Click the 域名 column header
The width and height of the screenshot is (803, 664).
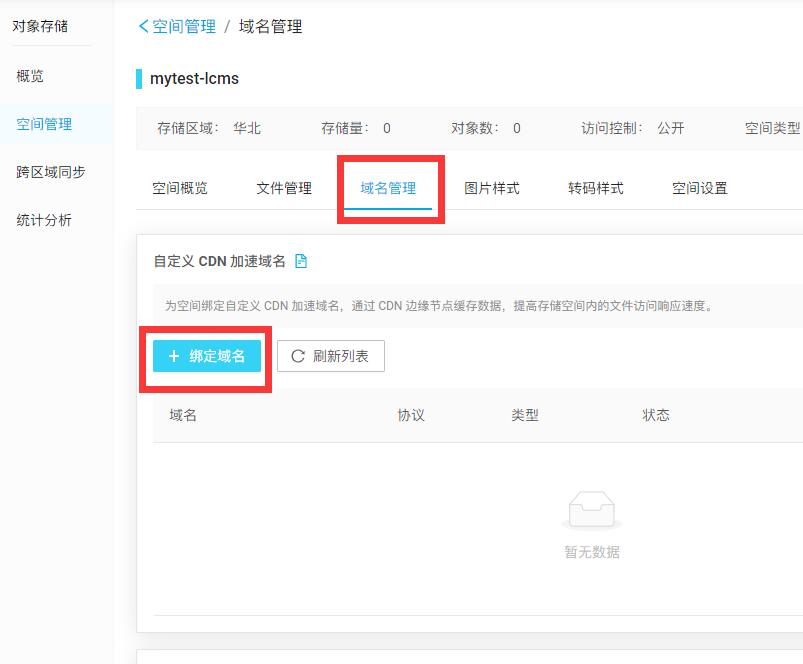click(183, 415)
